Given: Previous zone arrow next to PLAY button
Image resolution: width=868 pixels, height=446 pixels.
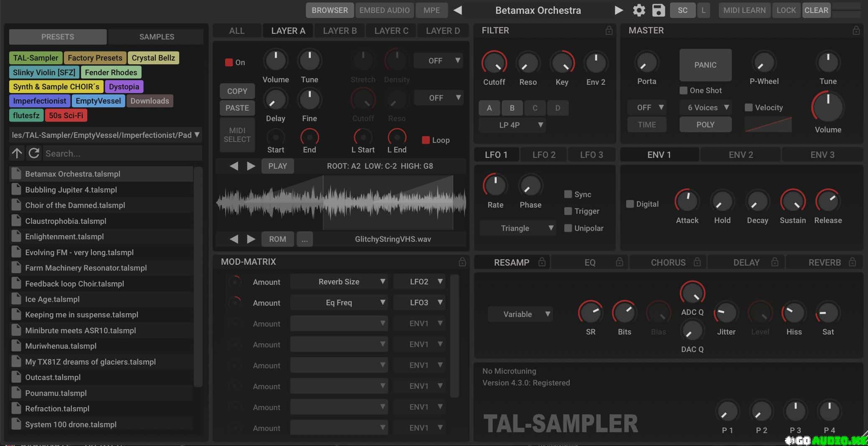Looking at the screenshot, I should pyautogui.click(x=234, y=166).
